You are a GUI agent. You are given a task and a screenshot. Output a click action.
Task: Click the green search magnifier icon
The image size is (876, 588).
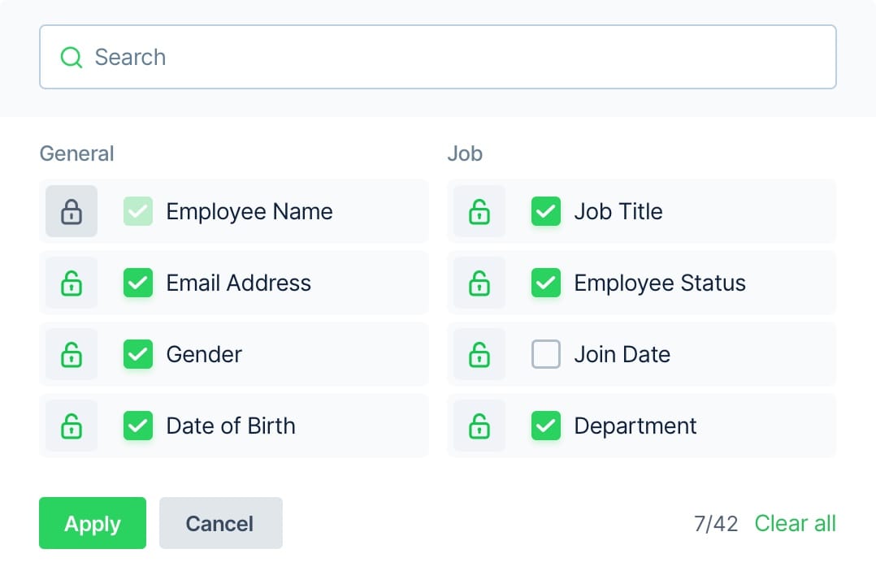(71, 57)
